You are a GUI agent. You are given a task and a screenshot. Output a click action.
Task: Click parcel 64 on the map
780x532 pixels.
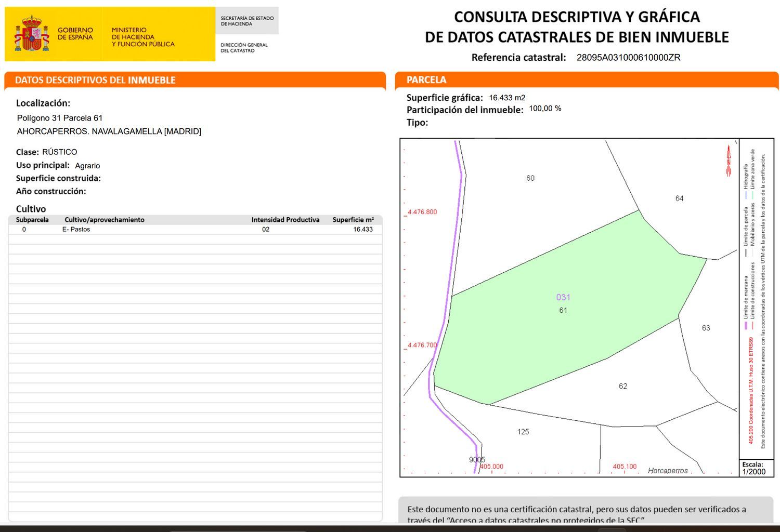tap(679, 198)
